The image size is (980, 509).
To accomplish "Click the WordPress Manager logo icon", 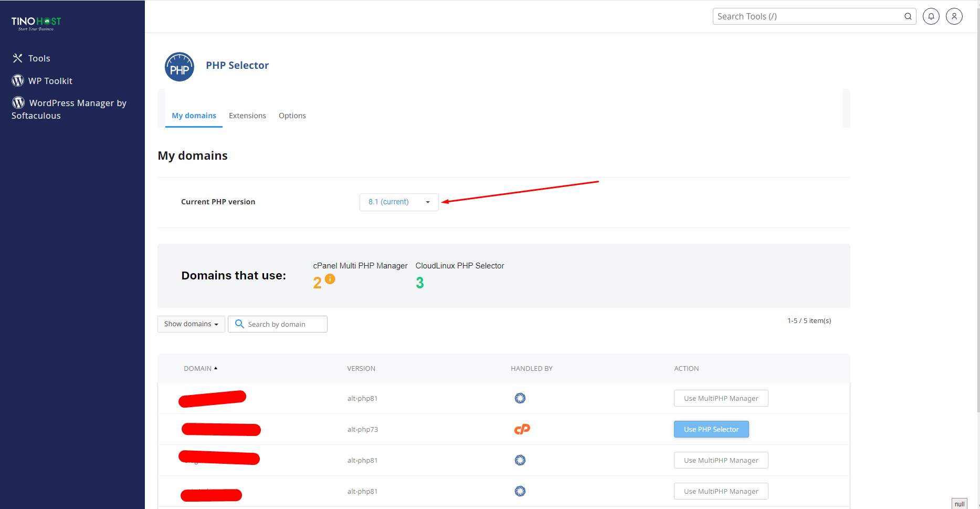I will [18, 102].
